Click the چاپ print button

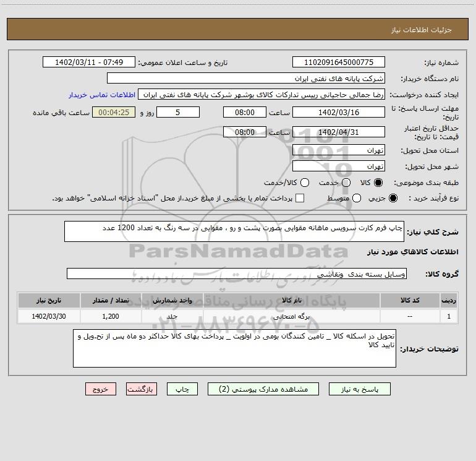(x=182, y=389)
